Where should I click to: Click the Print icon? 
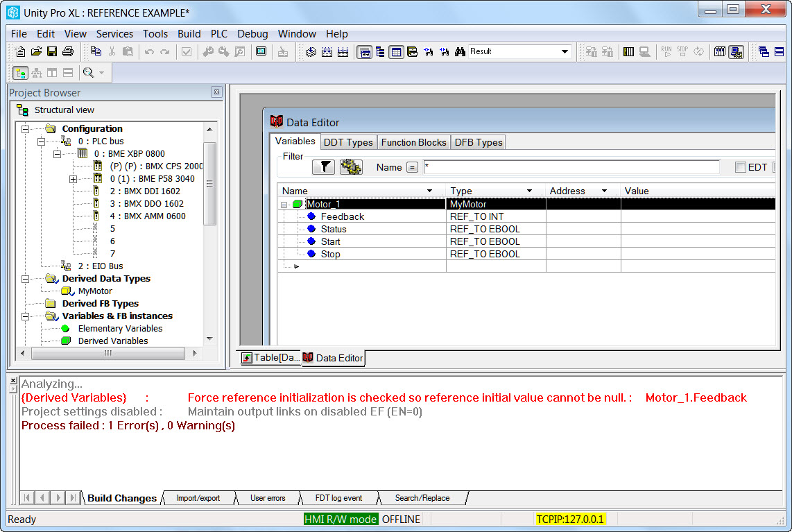(x=68, y=51)
